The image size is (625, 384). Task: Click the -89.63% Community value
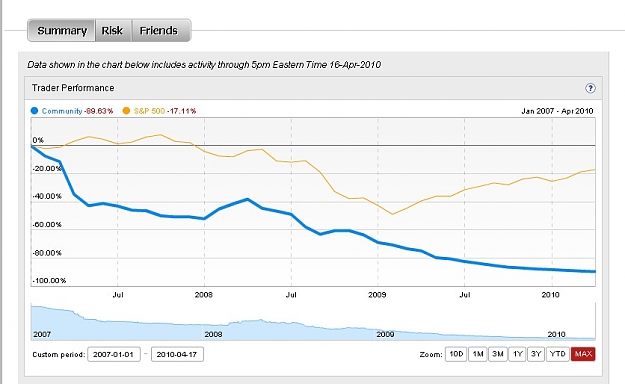pyautogui.click(x=98, y=111)
